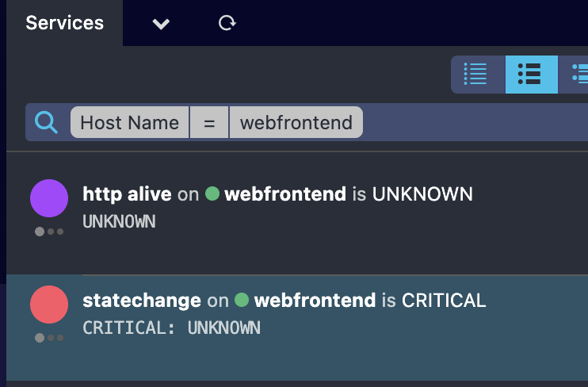This screenshot has width=588, height=387.
Task: Open the http alive service link
Action: (127, 194)
